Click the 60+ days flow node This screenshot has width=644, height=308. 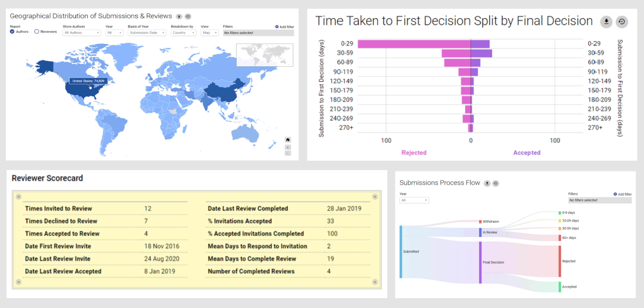[x=560, y=238]
